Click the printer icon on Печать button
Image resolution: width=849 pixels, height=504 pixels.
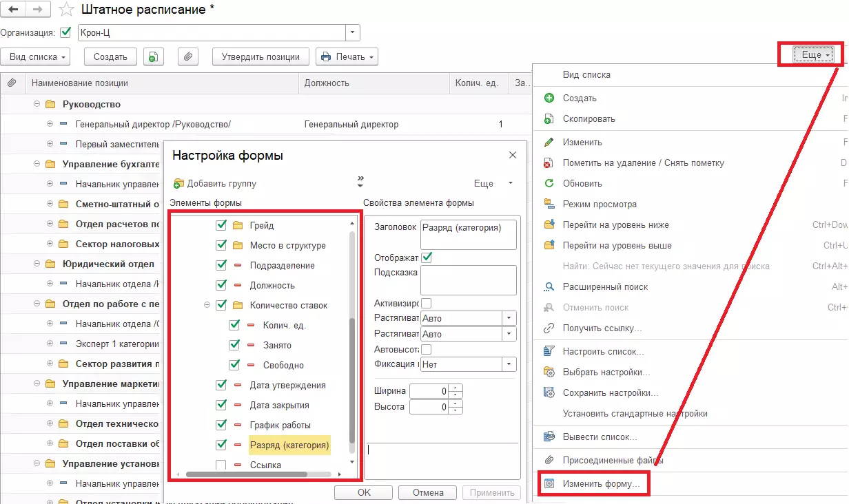point(326,57)
